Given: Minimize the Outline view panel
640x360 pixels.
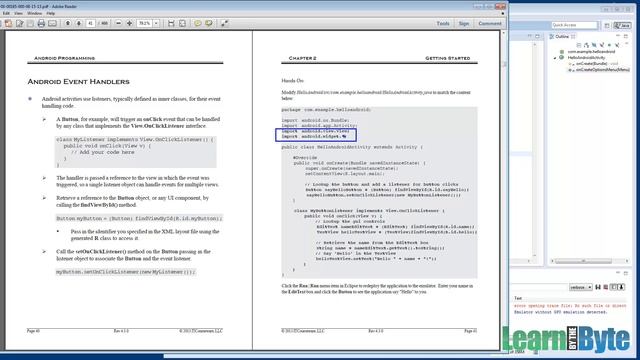Looking at the screenshot, I should [618, 36].
